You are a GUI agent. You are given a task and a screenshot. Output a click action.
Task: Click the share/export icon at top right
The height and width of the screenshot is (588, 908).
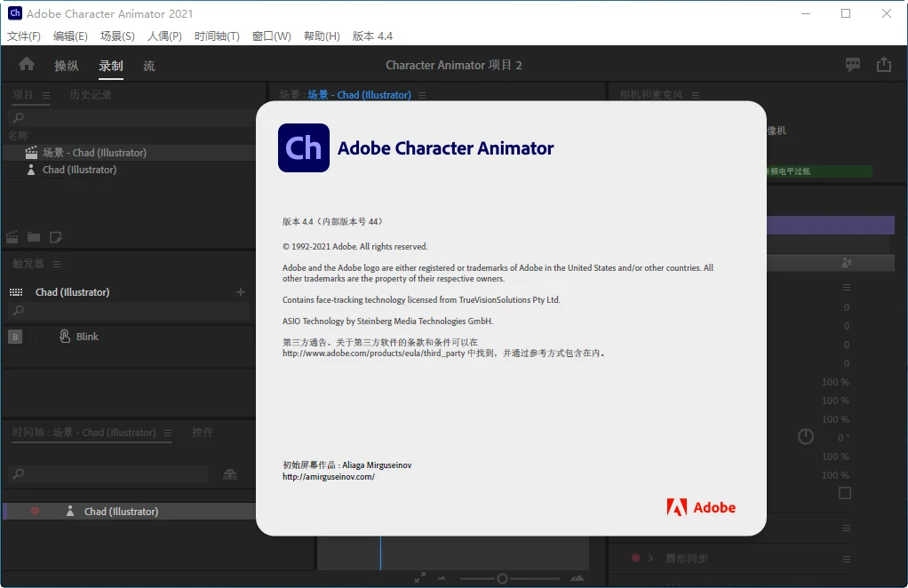coord(883,65)
